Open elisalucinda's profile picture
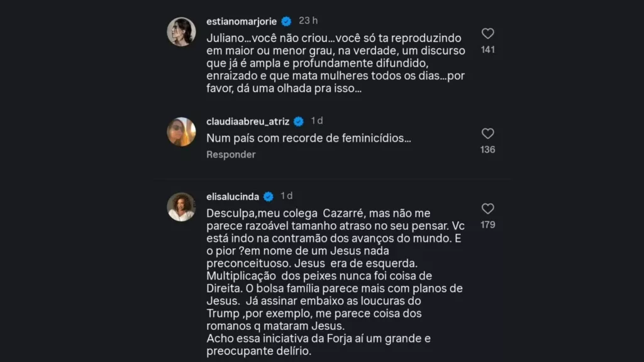Viewport: 644px width, 362px height. point(181,207)
